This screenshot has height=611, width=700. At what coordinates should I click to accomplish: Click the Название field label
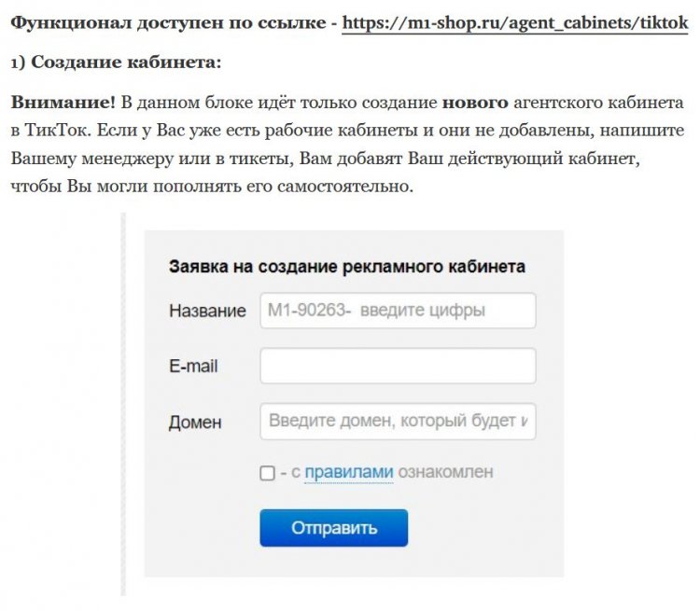click(207, 311)
